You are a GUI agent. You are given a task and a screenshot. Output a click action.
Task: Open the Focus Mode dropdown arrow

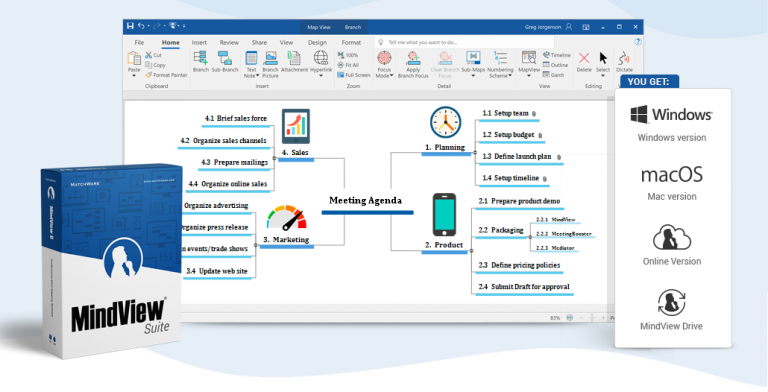click(x=391, y=76)
